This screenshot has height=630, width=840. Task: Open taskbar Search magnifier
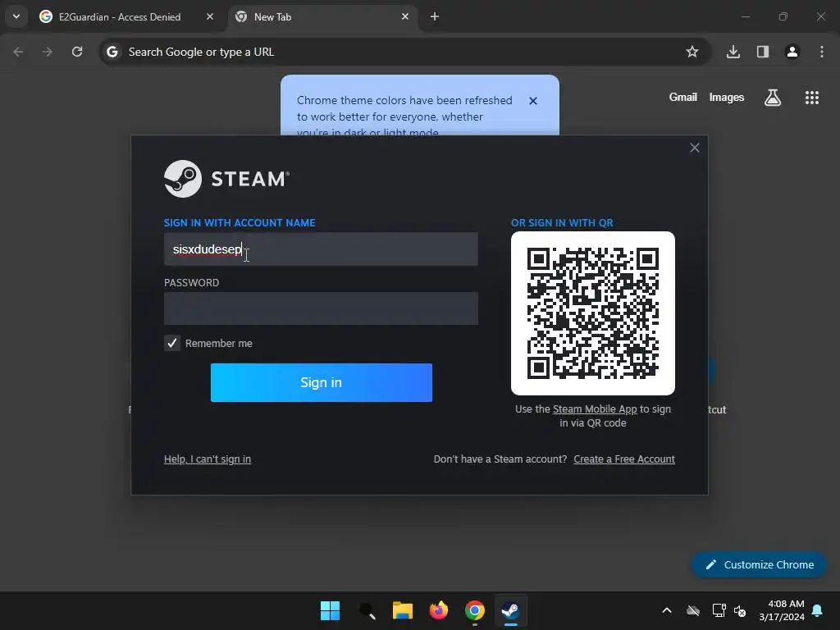pos(367,610)
